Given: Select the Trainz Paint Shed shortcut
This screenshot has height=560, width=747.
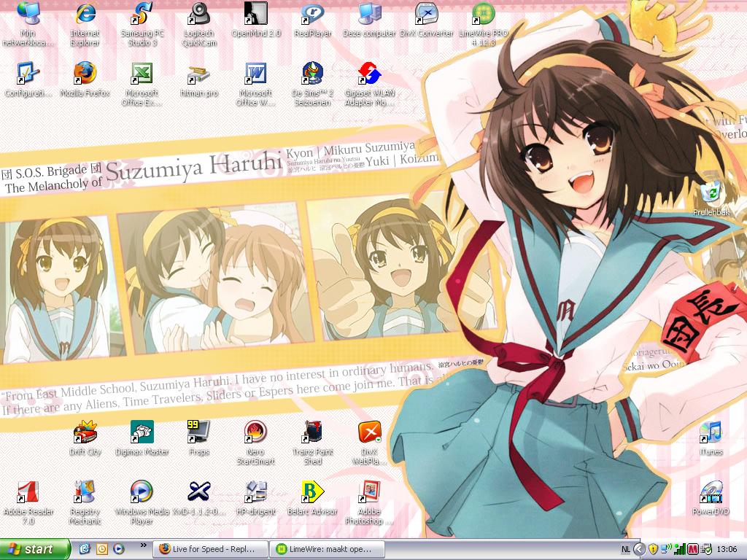Looking at the screenshot, I should 312,443.
